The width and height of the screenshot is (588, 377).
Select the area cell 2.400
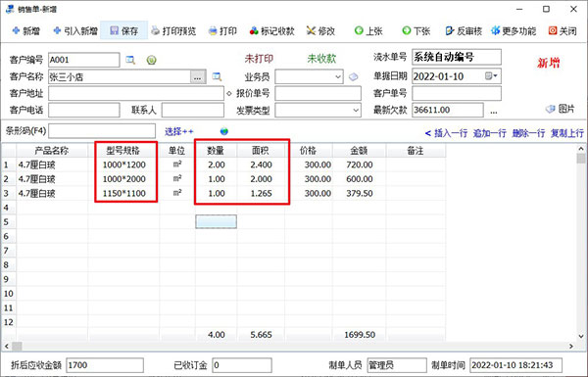(261, 165)
